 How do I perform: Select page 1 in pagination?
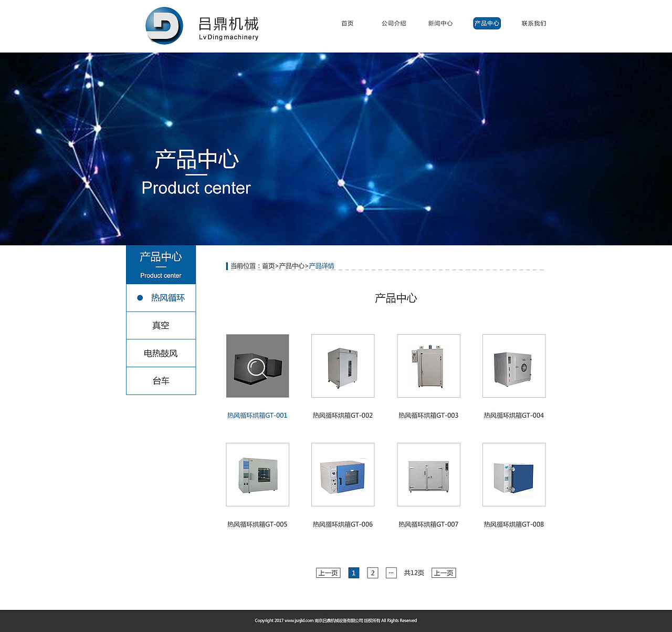354,573
